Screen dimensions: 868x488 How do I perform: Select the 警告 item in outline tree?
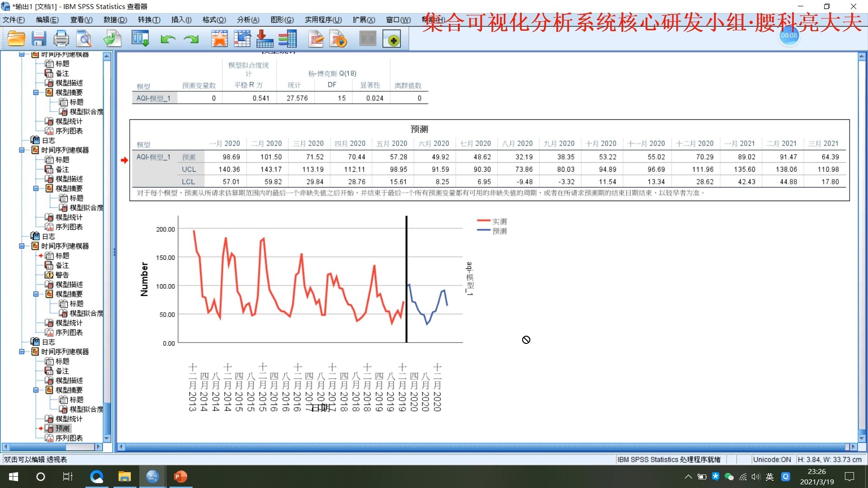click(x=62, y=275)
